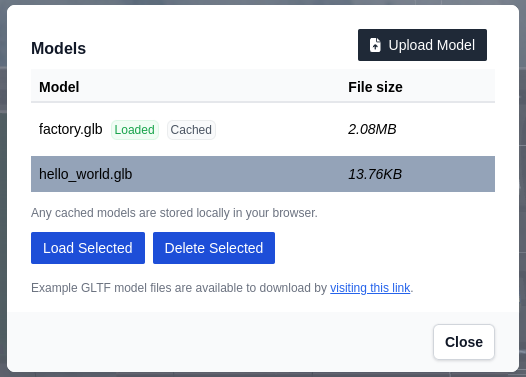Click the Model column header

point(59,87)
